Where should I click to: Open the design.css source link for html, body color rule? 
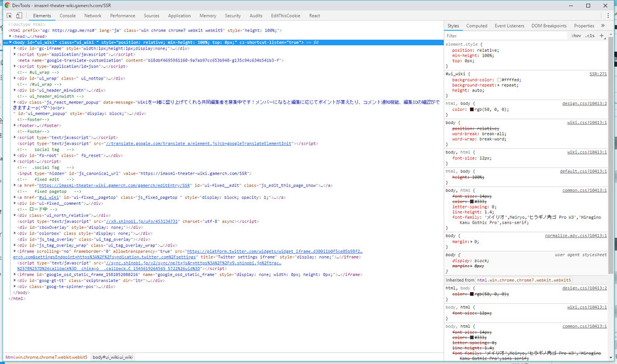point(584,104)
